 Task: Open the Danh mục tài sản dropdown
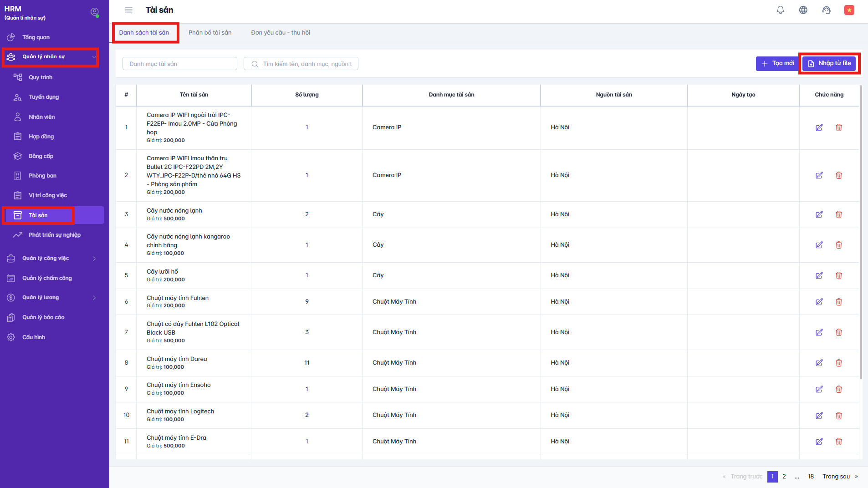point(179,64)
